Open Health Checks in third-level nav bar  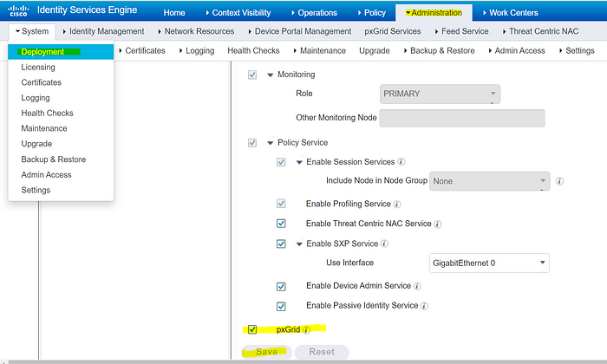(x=253, y=50)
